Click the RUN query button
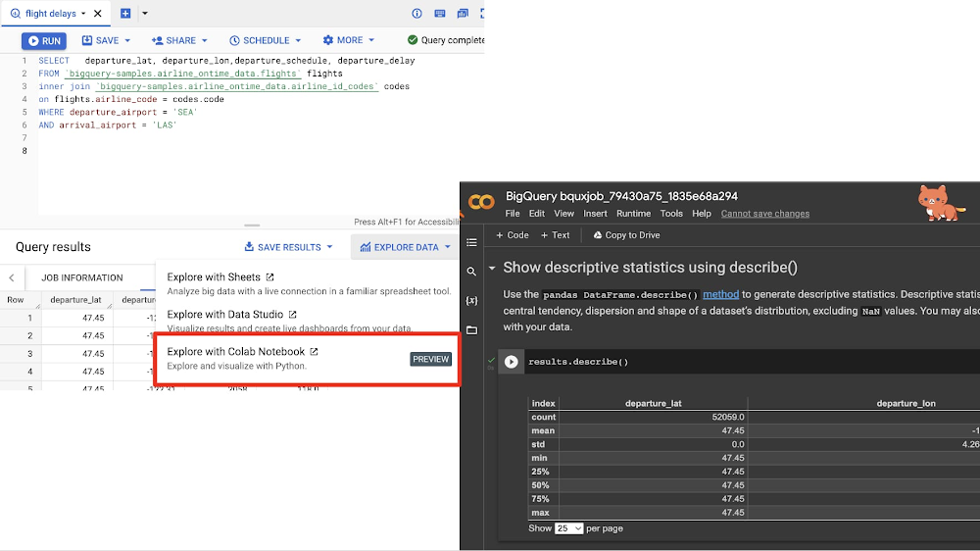 [x=44, y=40]
